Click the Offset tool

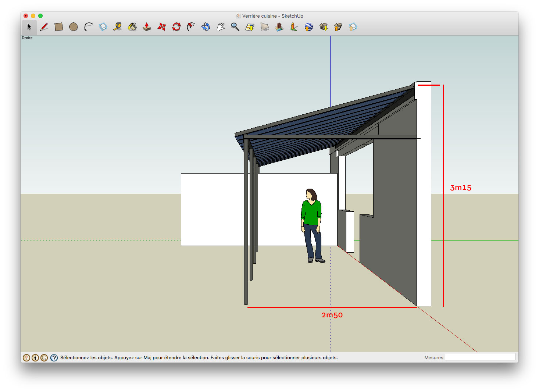tap(191, 27)
